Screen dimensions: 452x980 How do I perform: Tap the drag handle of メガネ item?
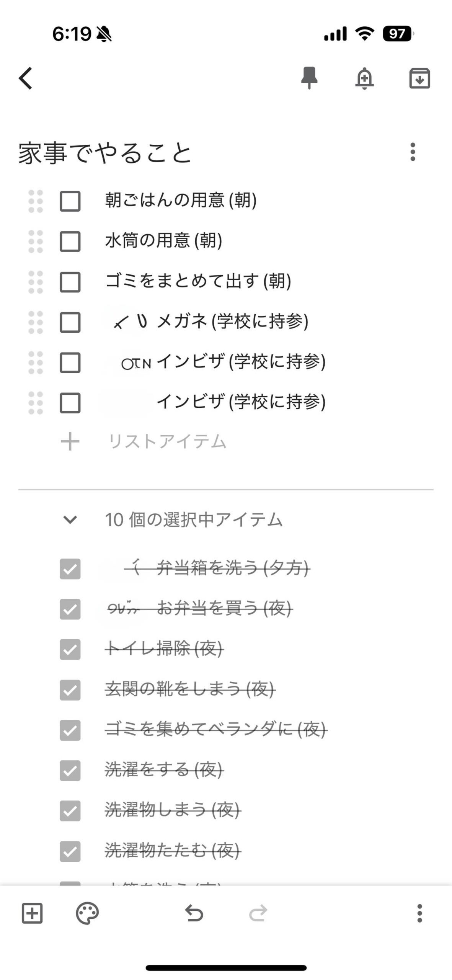coord(36,322)
